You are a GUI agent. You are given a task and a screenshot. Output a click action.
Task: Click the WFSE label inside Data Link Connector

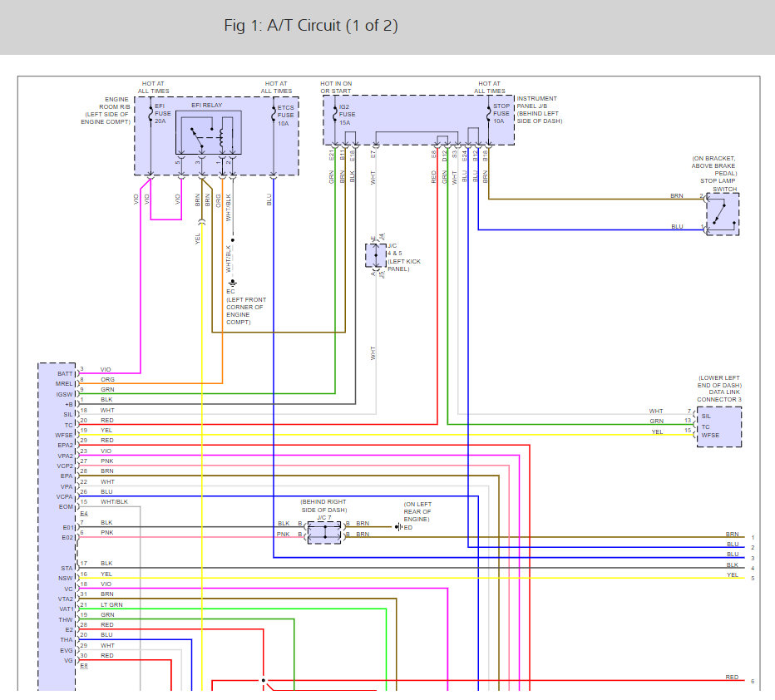coord(710,436)
